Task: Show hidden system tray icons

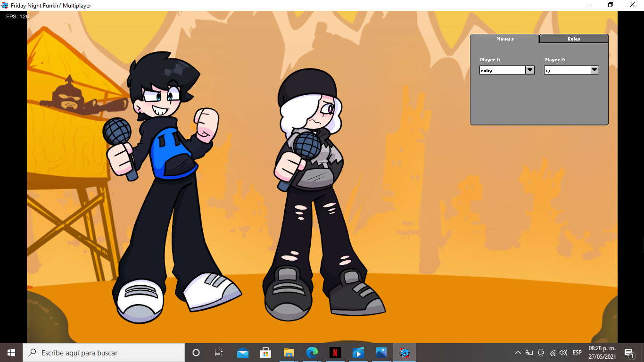Action: coord(518,353)
